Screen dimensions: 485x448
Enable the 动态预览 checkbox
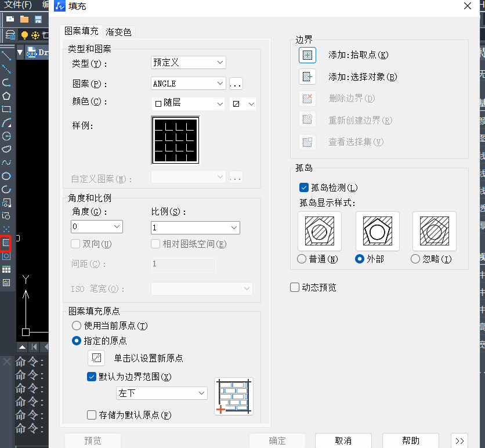click(295, 287)
